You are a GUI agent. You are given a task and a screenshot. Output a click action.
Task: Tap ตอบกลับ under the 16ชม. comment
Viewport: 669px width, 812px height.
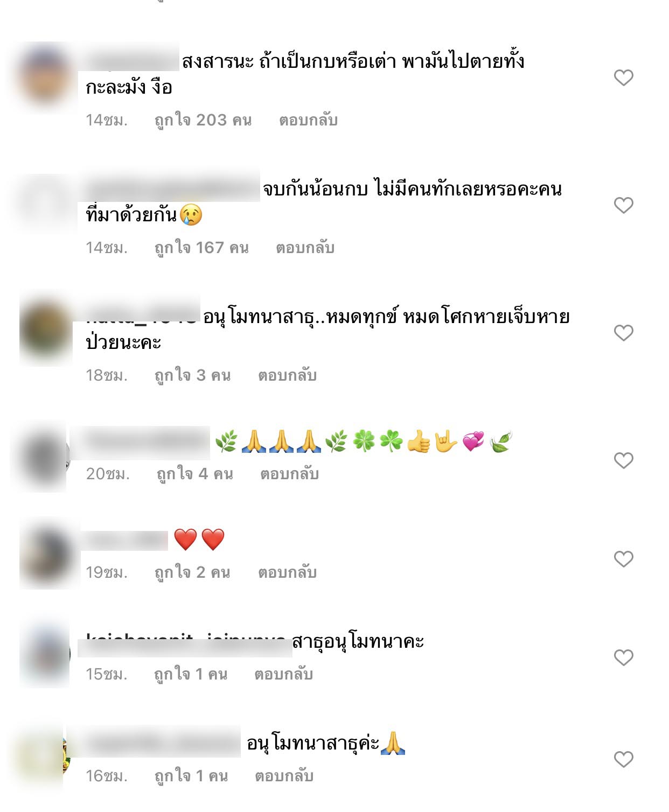click(x=284, y=776)
